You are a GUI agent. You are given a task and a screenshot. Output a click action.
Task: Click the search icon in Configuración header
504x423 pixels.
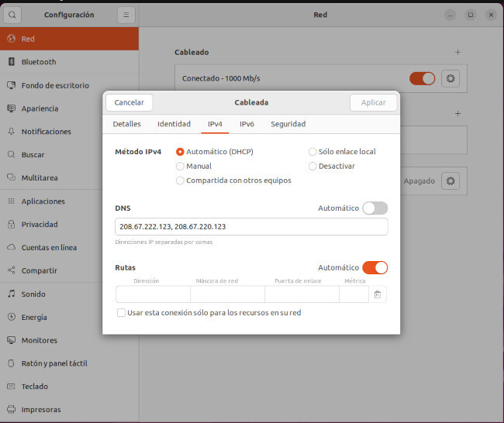[x=12, y=15]
